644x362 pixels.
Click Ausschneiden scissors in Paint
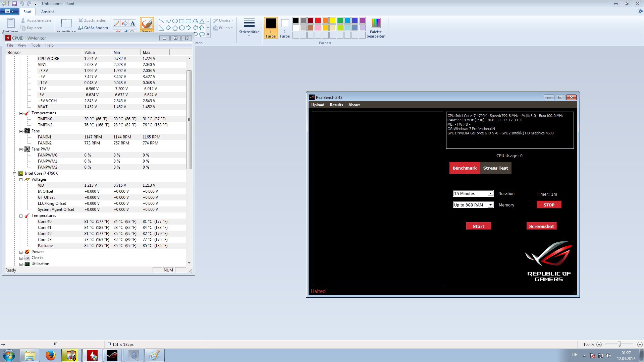coord(36,20)
